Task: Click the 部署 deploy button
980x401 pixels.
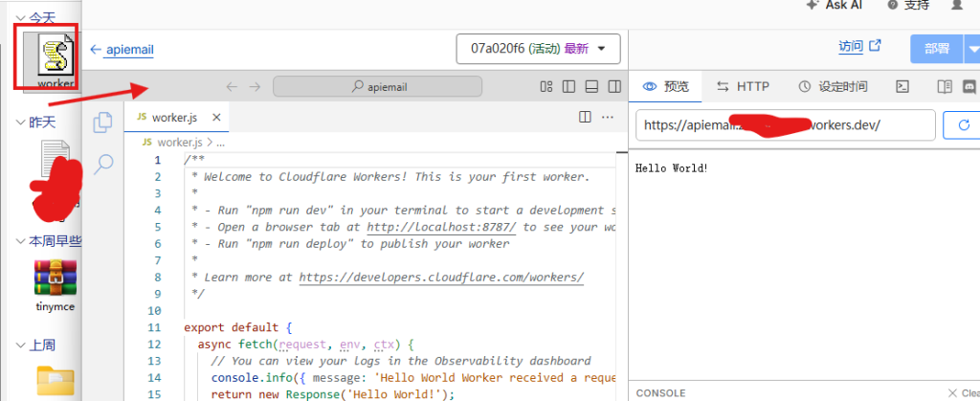Action: point(937,49)
